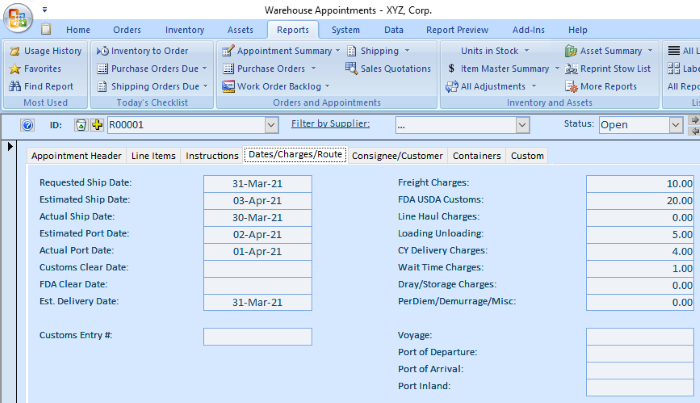Expand Shipping Orders Due dropdown arrow
The width and height of the screenshot is (700, 403).
click(205, 86)
